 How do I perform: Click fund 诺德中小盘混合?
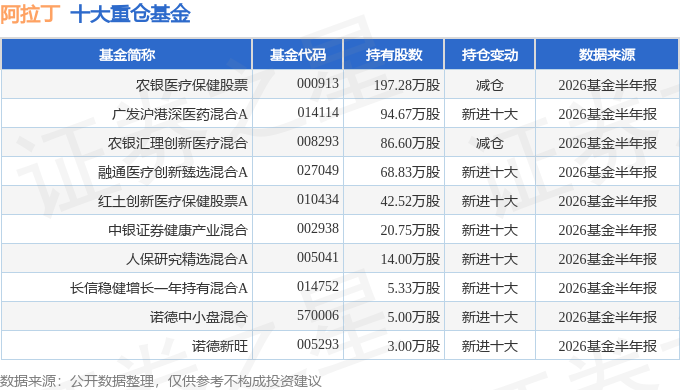click(x=199, y=317)
